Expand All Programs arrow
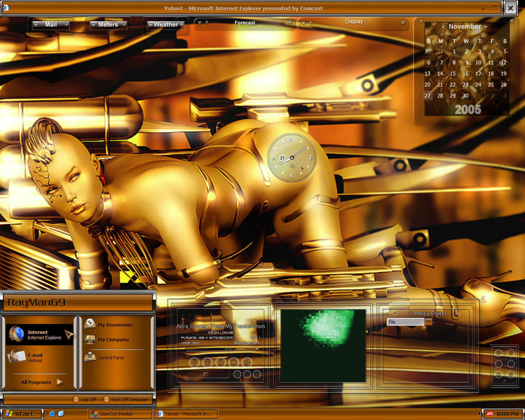 click(60, 382)
